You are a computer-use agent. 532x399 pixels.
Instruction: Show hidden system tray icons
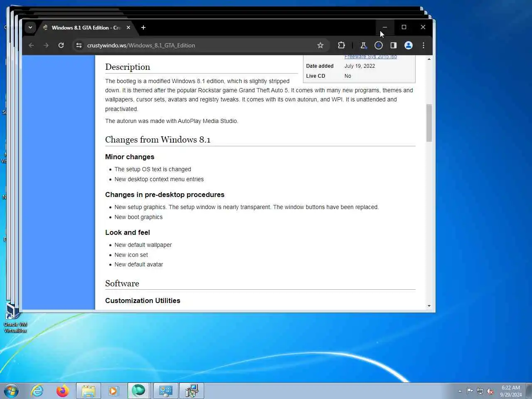tap(460, 391)
